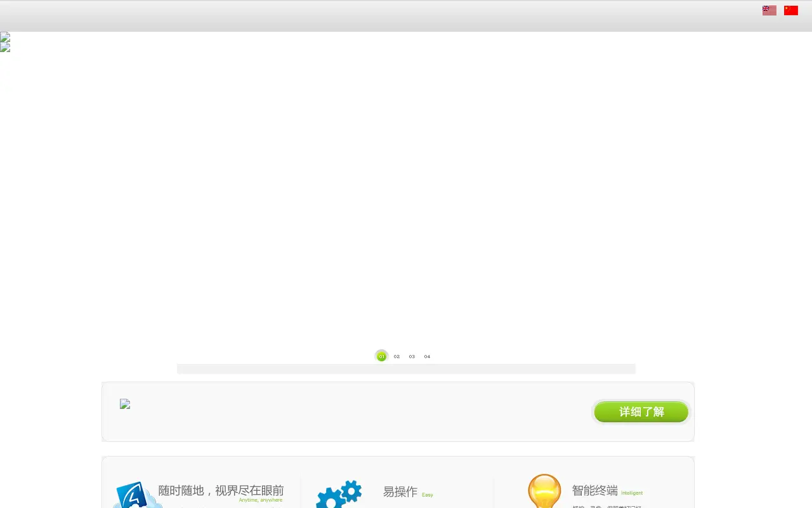Switch language using the Chinese flag icon

(791, 10)
